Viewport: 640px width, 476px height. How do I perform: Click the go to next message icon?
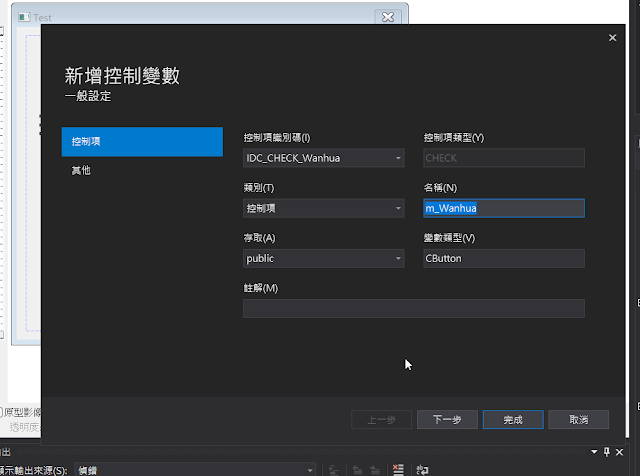(x=375, y=470)
